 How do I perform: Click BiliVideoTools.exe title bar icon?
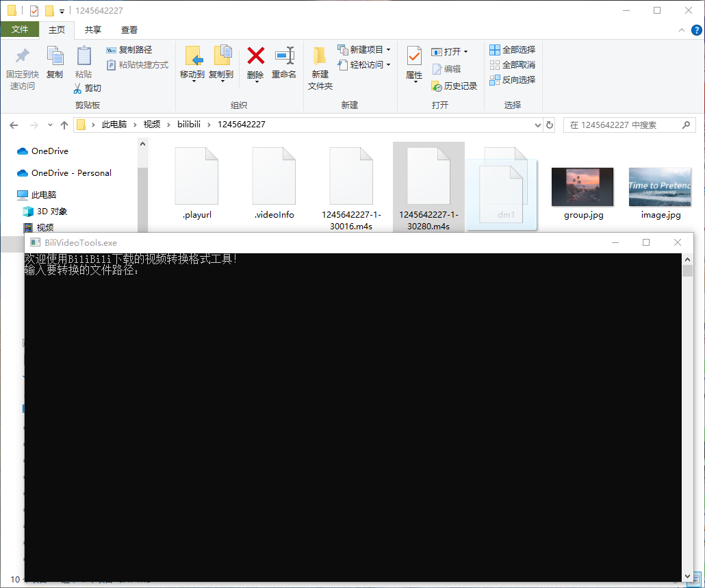[35, 243]
